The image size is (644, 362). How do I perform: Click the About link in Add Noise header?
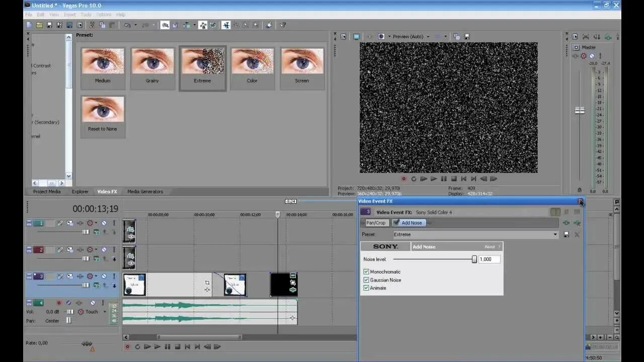pyautogui.click(x=490, y=247)
